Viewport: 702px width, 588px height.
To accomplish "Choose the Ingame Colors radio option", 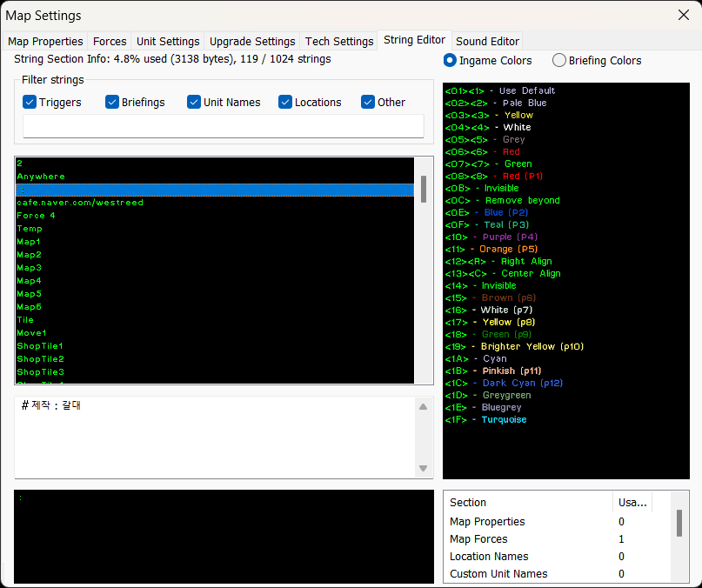I will 450,61.
